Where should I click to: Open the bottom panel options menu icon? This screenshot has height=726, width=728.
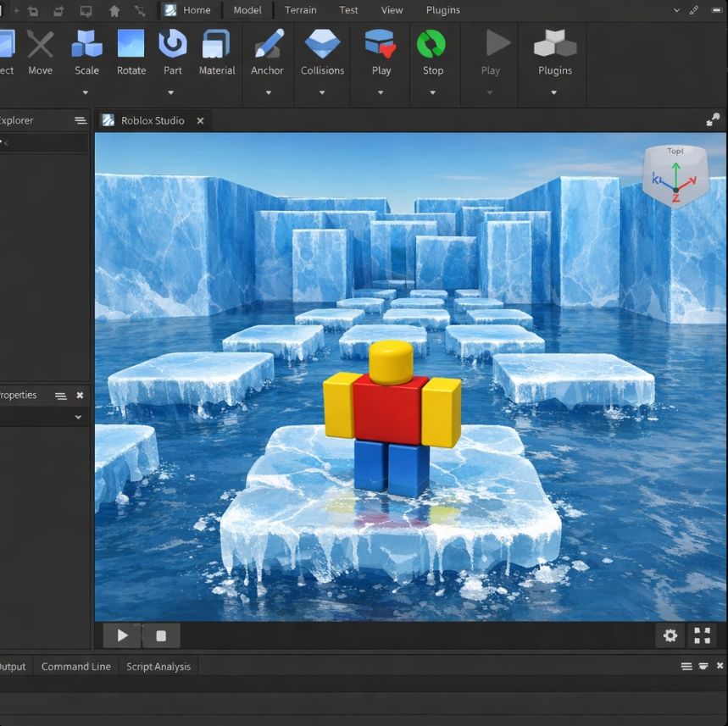pos(686,667)
